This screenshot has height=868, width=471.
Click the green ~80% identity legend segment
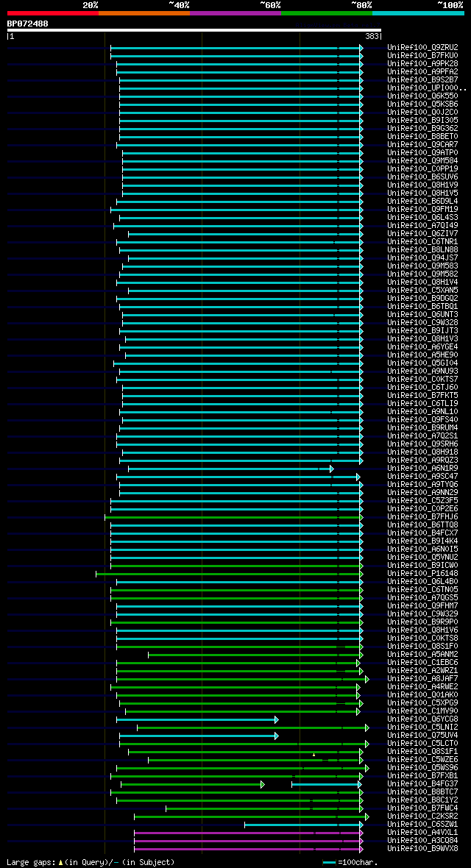click(327, 13)
